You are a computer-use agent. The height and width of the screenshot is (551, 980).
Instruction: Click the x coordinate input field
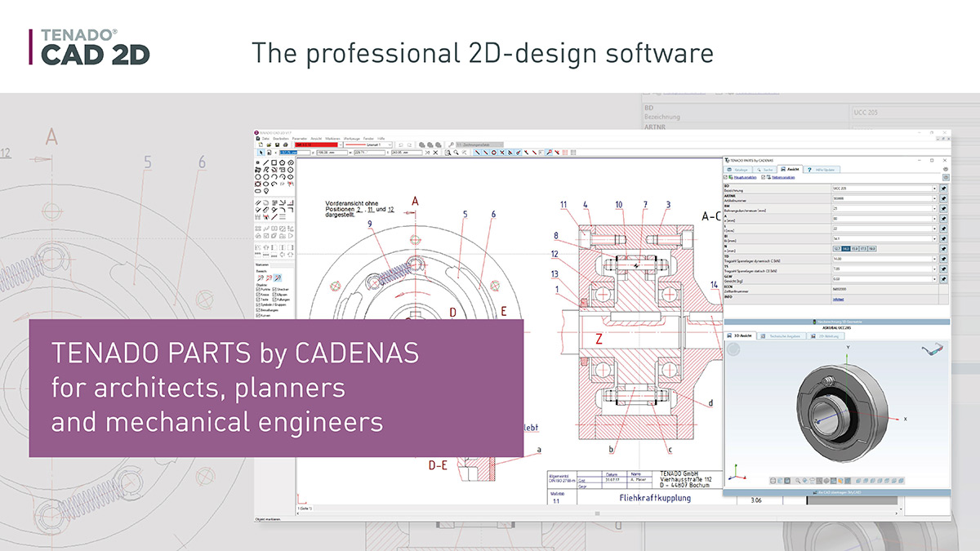click(295, 153)
